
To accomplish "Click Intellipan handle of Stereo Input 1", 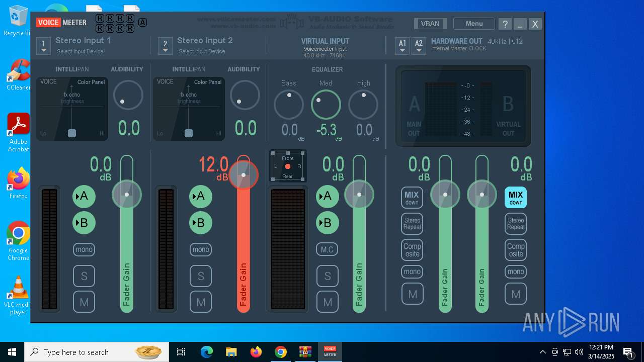I will coord(72,133).
